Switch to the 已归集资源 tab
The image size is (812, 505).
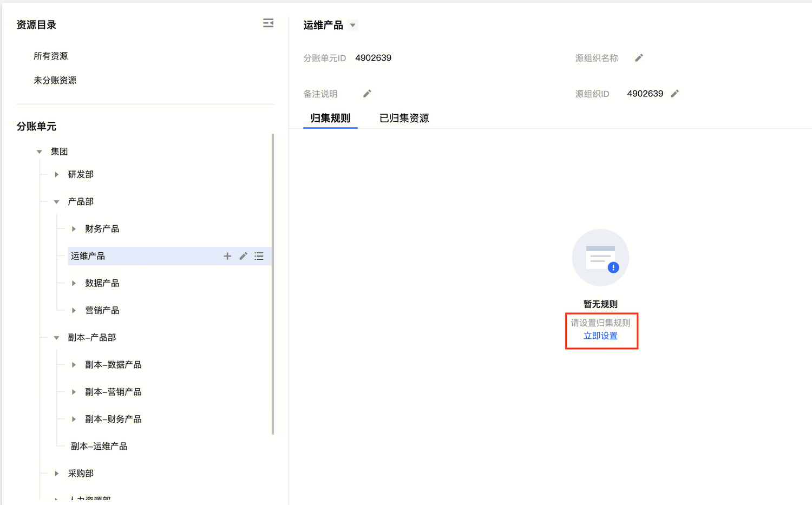[404, 118]
